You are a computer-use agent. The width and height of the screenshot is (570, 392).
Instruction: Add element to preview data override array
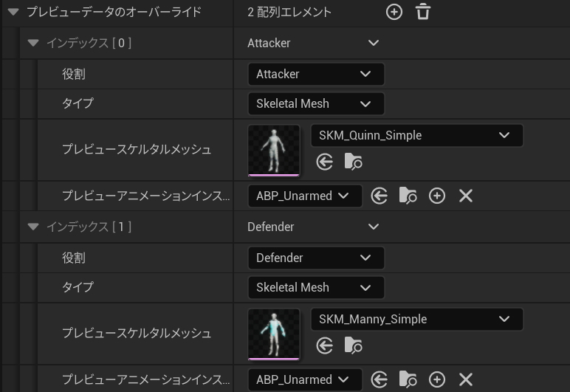click(394, 12)
